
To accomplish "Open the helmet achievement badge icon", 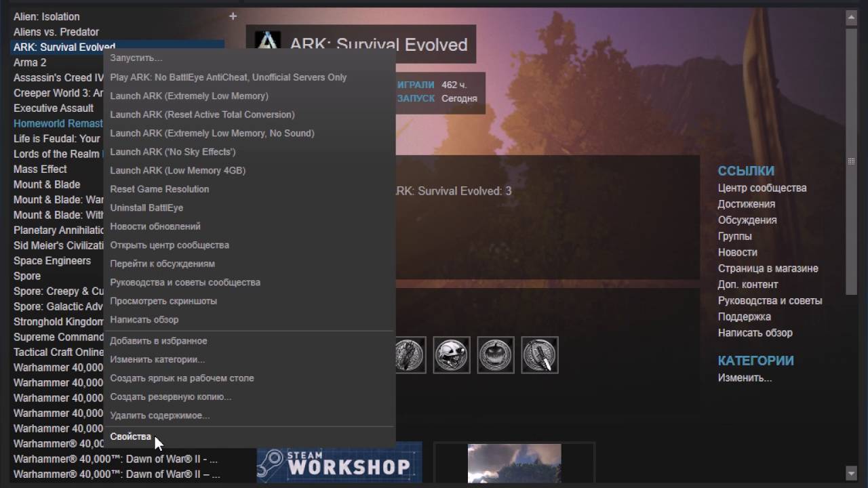I will tap(451, 354).
